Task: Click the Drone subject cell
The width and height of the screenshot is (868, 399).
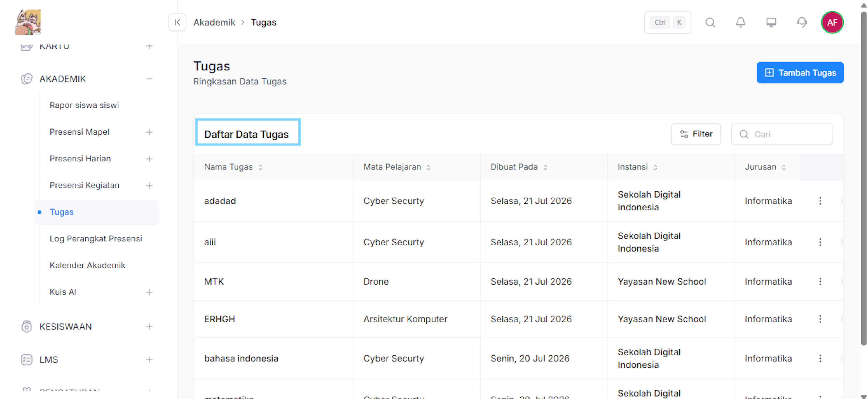Action: point(376,282)
